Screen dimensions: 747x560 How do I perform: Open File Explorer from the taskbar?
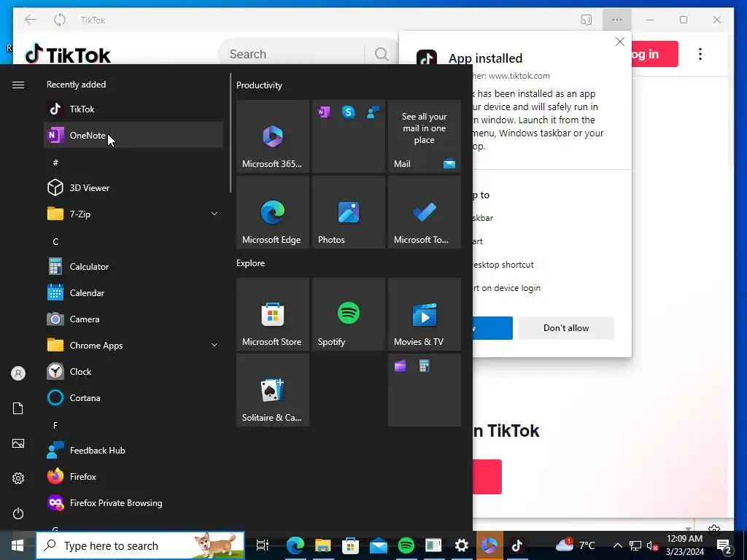tap(322, 545)
